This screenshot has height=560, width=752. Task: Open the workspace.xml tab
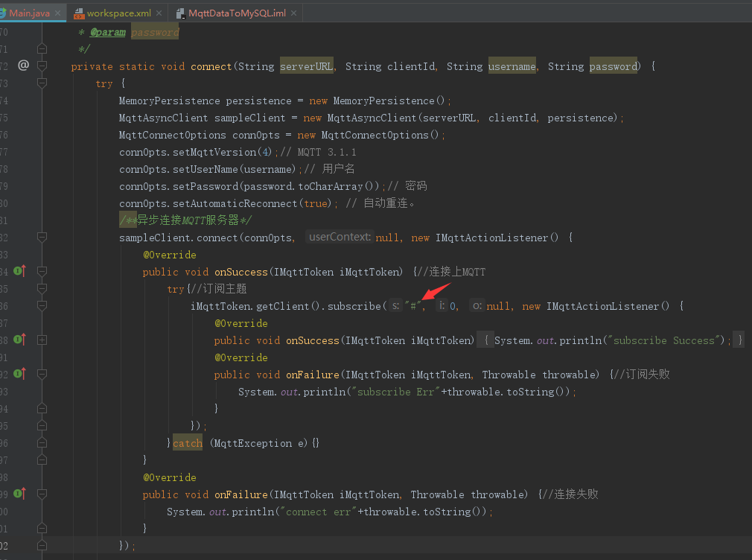pos(119,13)
